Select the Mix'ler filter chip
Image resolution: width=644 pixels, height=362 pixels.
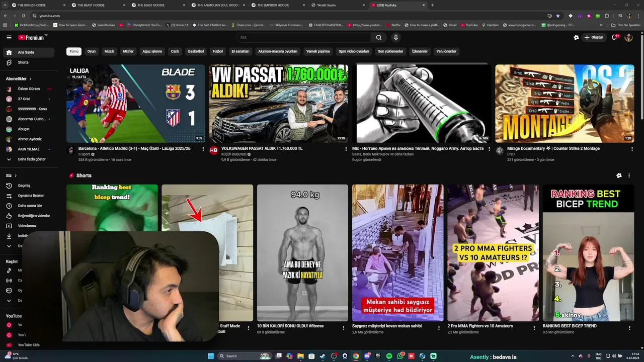[x=128, y=51]
